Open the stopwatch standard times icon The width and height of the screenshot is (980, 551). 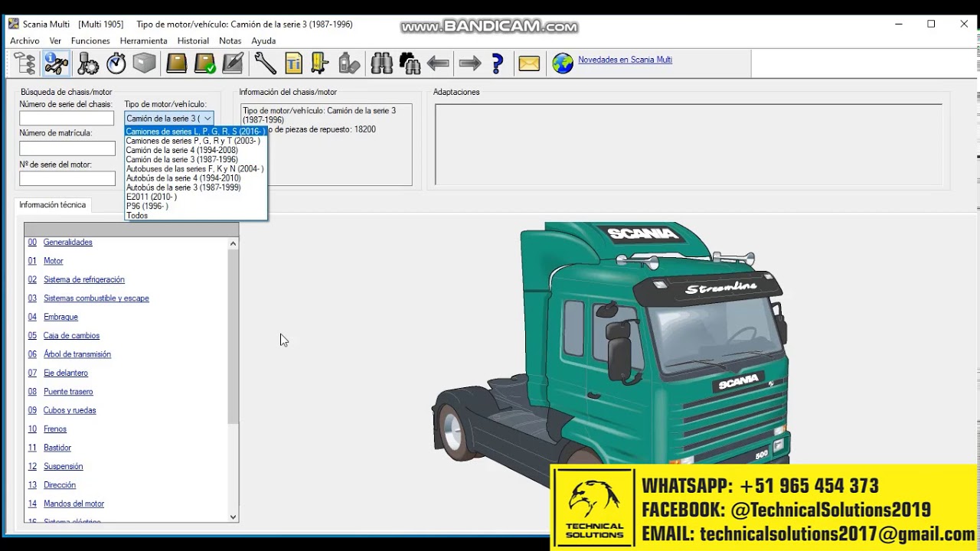[x=116, y=63]
